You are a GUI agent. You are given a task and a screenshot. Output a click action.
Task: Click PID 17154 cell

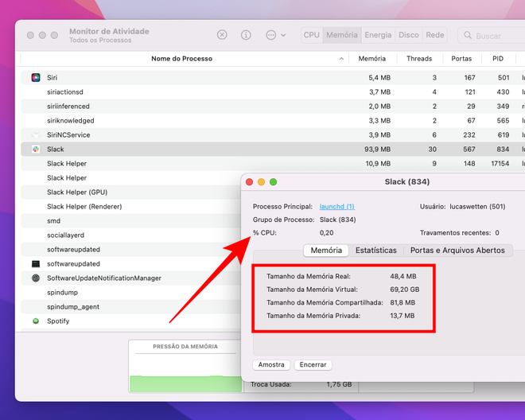tap(500, 164)
